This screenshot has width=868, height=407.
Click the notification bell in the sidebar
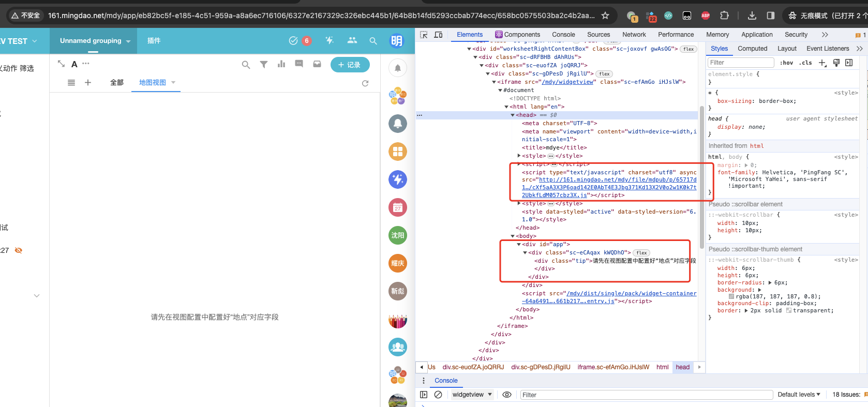click(x=397, y=68)
